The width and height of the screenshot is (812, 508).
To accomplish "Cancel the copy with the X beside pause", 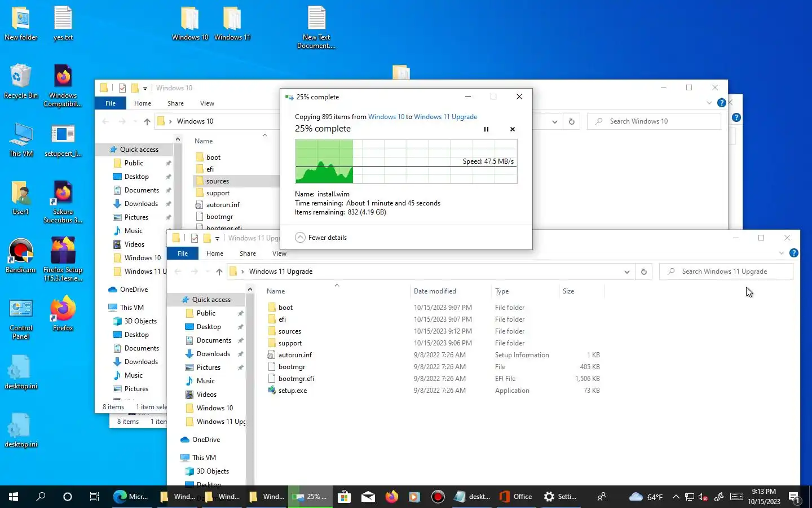I will [x=513, y=129].
